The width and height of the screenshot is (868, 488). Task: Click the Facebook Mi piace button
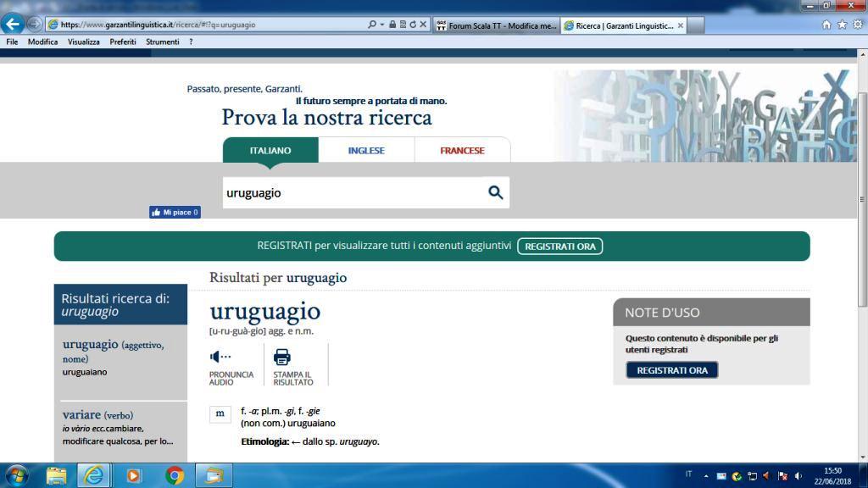pyautogui.click(x=175, y=212)
